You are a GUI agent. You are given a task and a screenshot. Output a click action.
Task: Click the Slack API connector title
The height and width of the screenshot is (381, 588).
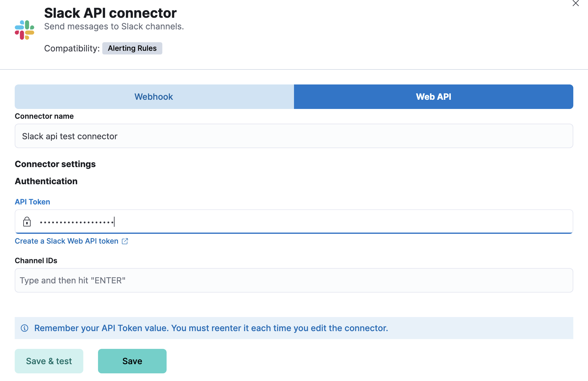(x=110, y=13)
